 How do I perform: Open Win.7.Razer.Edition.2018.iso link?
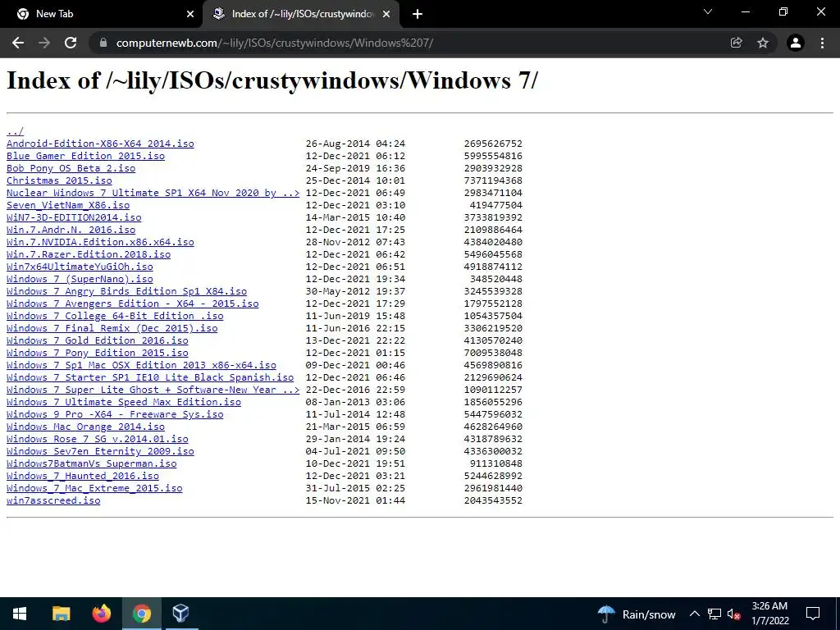pos(89,254)
